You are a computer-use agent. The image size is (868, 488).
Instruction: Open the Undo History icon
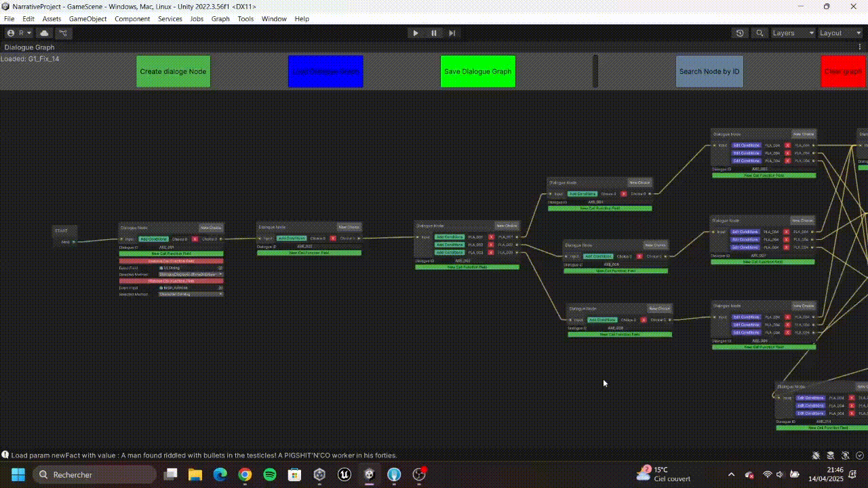pos(740,33)
